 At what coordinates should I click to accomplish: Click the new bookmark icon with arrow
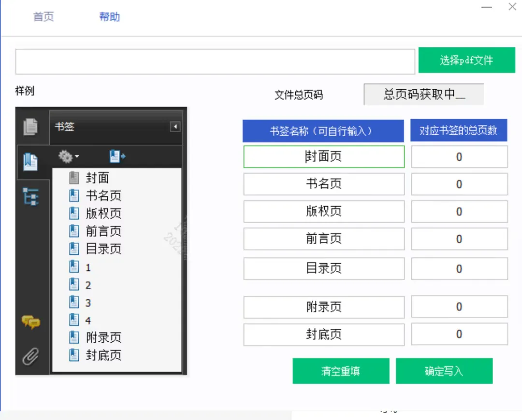[117, 156]
